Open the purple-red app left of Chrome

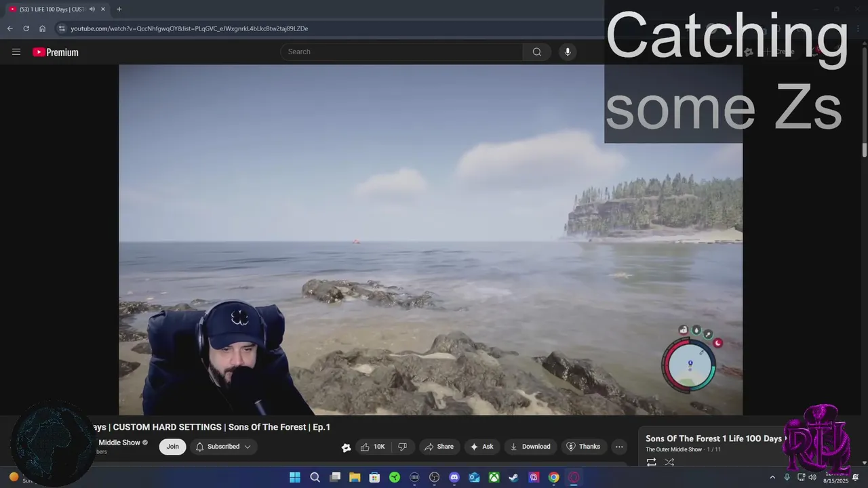(x=534, y=477)
